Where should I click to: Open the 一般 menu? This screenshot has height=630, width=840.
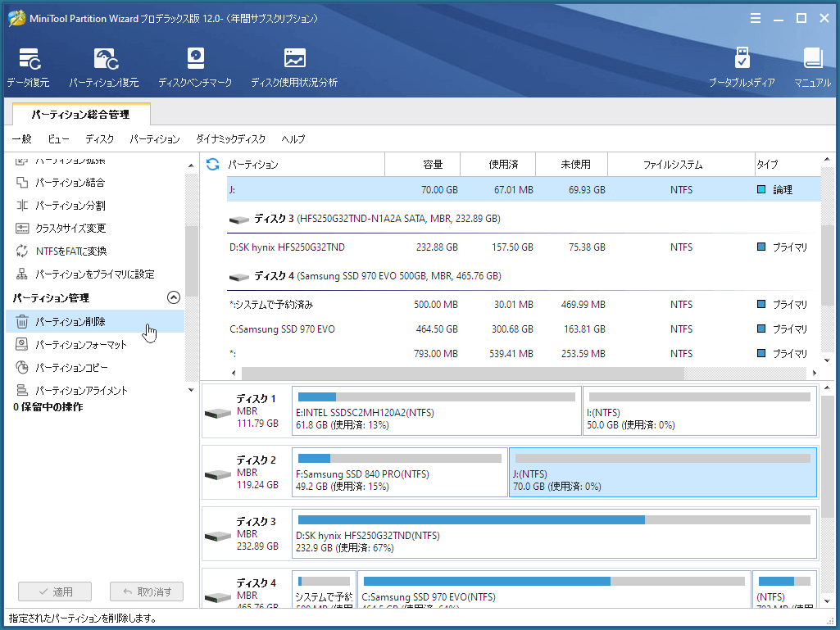click(x=22, y=139)
